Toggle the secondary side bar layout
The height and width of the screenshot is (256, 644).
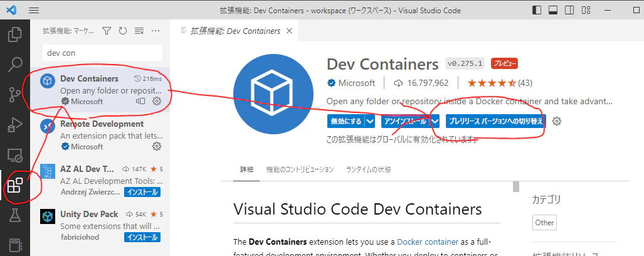pyautogui.click(x=569, y=10)
